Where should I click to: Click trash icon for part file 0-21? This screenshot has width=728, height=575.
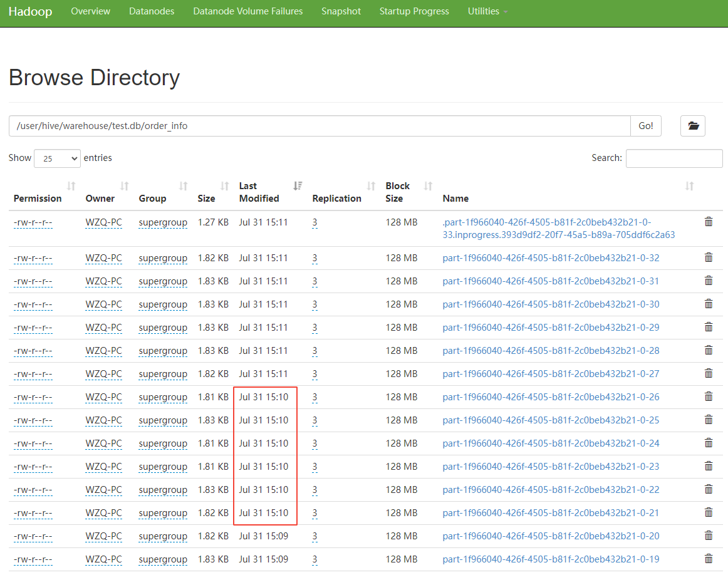[x=709, y=513]
